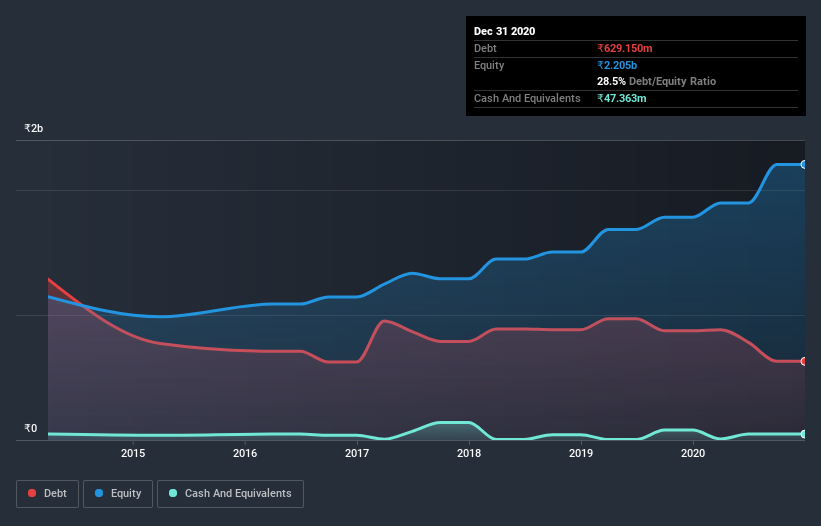Click the blue Equity legend dot
This screenshot has height=526, width=821.
(x=99, y=493)
